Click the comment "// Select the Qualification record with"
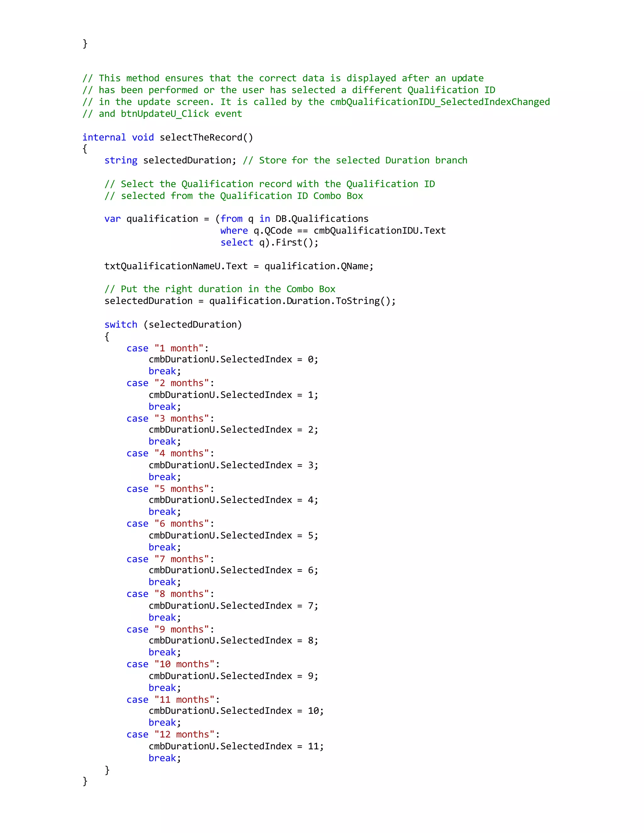 coord(270,184)
